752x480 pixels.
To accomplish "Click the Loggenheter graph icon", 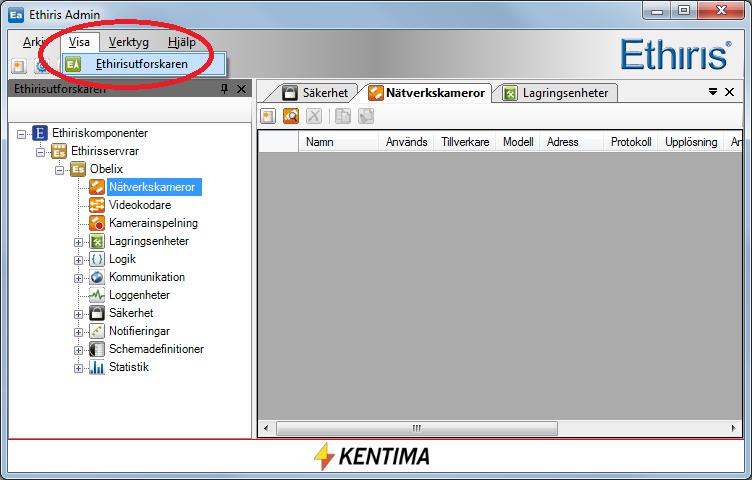I will click(x=97, y=295).
